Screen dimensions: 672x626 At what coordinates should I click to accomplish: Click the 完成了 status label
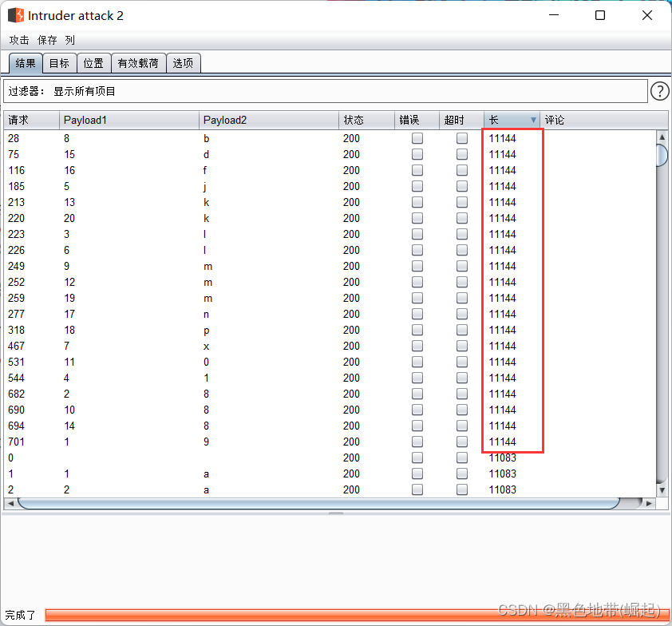pos(20,615)
